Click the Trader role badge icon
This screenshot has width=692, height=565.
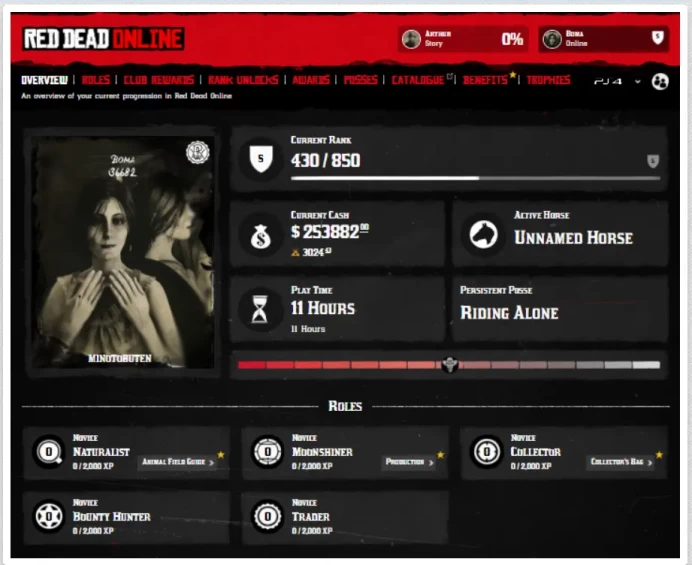(267, 516)
